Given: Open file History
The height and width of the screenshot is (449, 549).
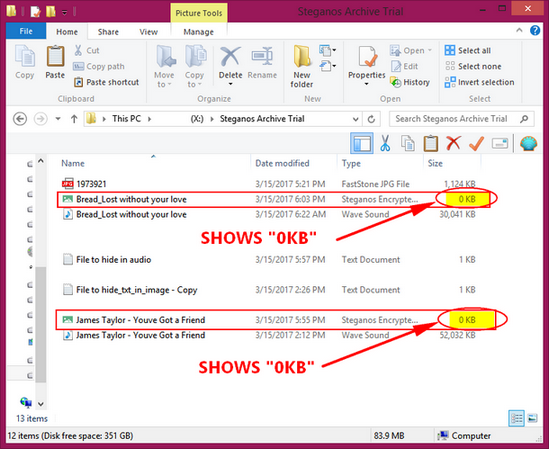Looking at the screenshot, I should click(410, 82).
